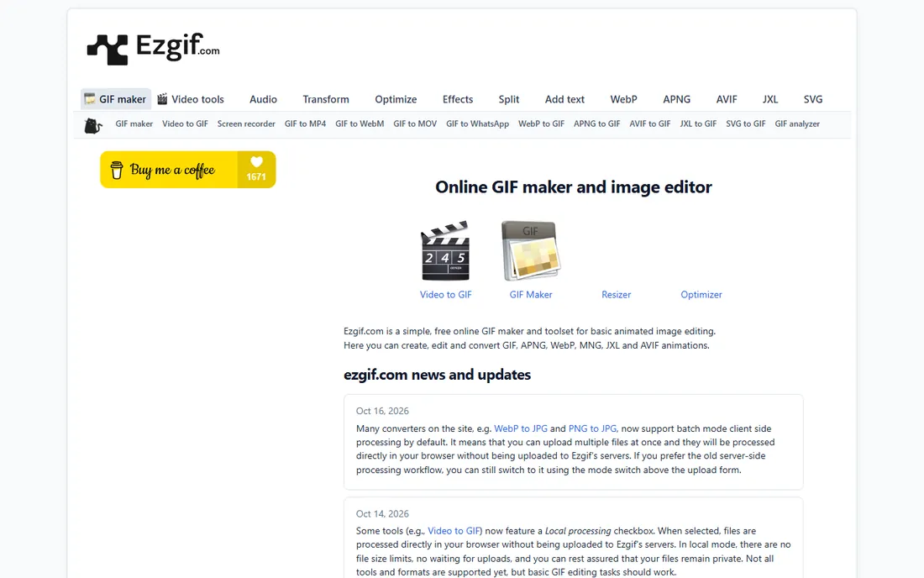Follow the WebP to JPG link
The width and height of the screenshot is (924, 578).
point(521,428)
